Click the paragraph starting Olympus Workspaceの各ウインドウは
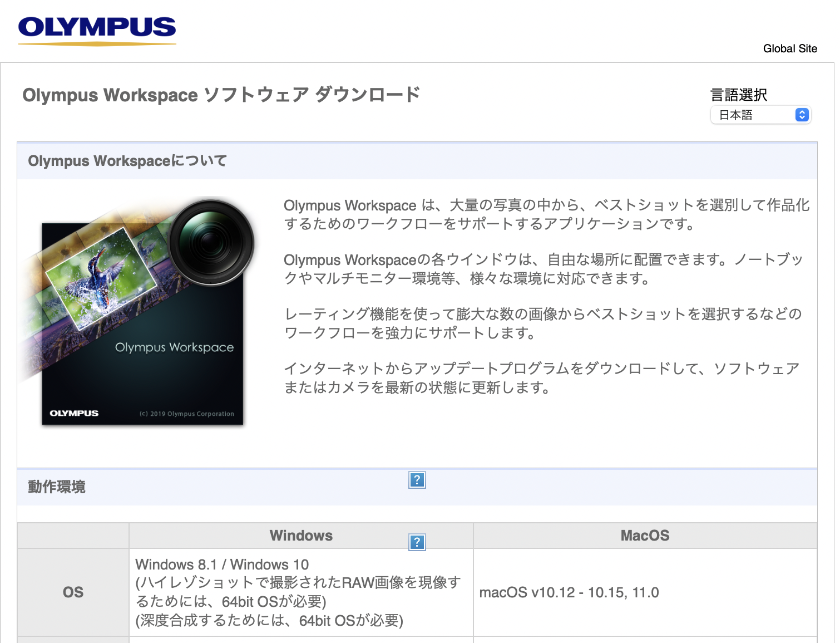 click(543, 269)
